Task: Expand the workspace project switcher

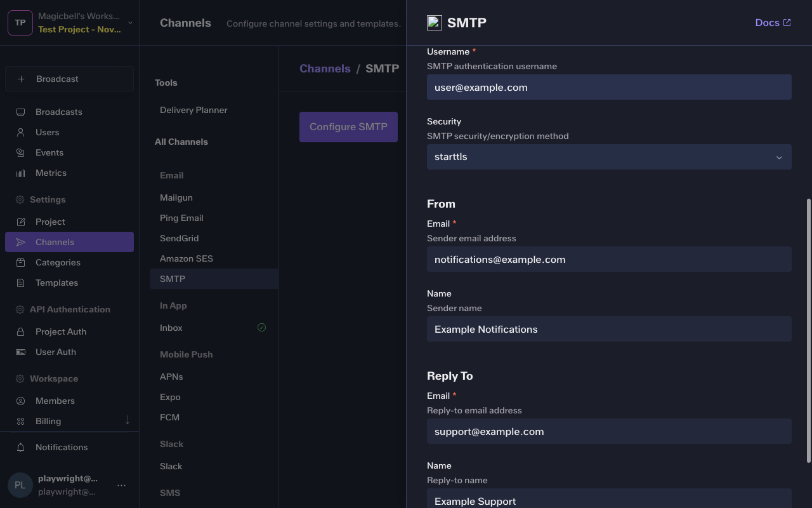Action: pyautogui.click(x=130, y=23)
